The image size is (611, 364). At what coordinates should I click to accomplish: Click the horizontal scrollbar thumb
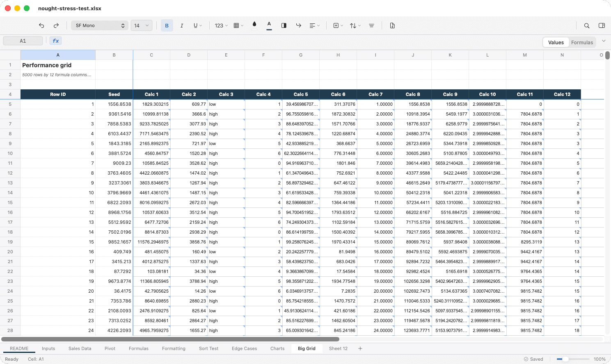(x=170, y=339)
